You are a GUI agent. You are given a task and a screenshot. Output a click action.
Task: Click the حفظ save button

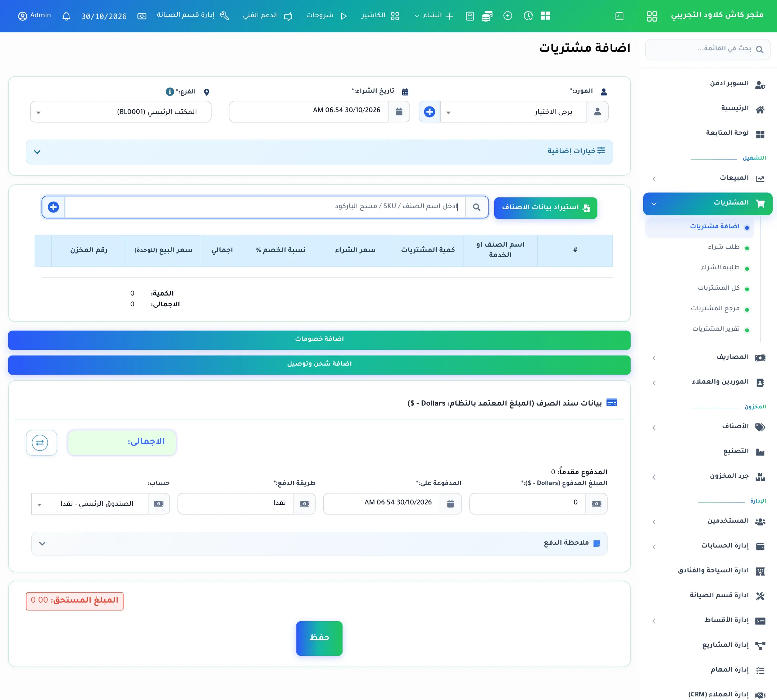319,638
